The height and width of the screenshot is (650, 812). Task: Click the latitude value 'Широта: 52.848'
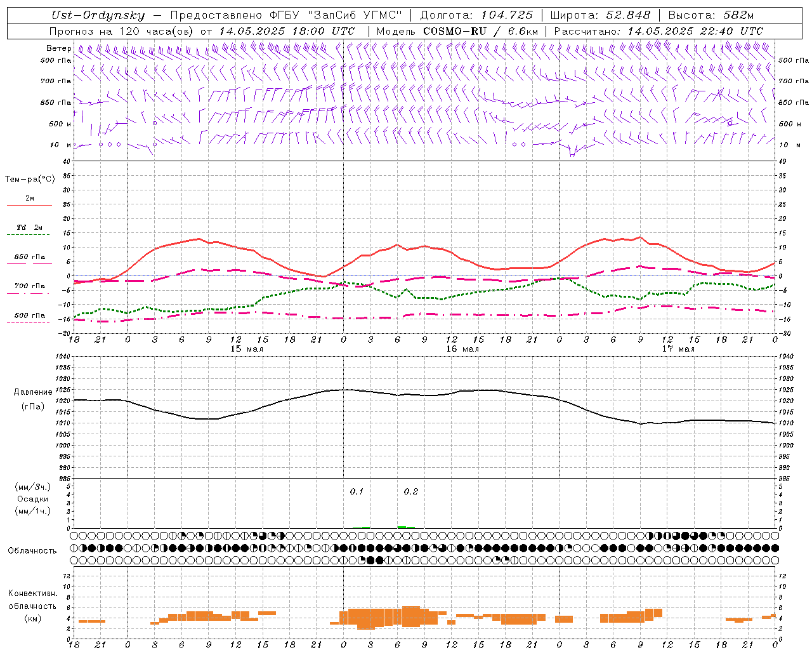tap(600, 15)
